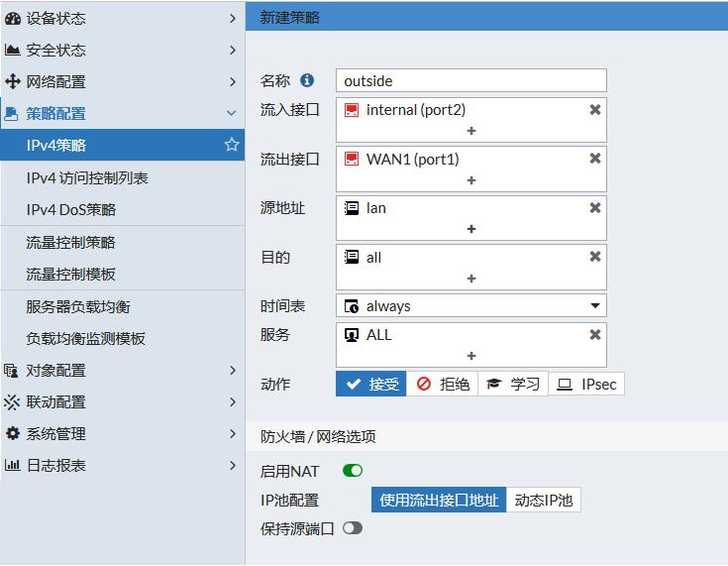Click the lan address book icon
728x566 pixels.
click(352, 208)
